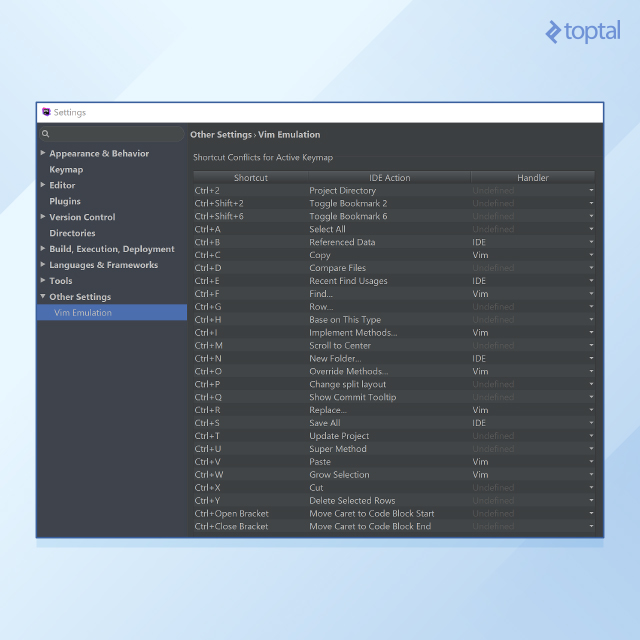Open handler dropdown for Ctrl+S
Screen dimensions: 640x640
[x=591, y=423]
